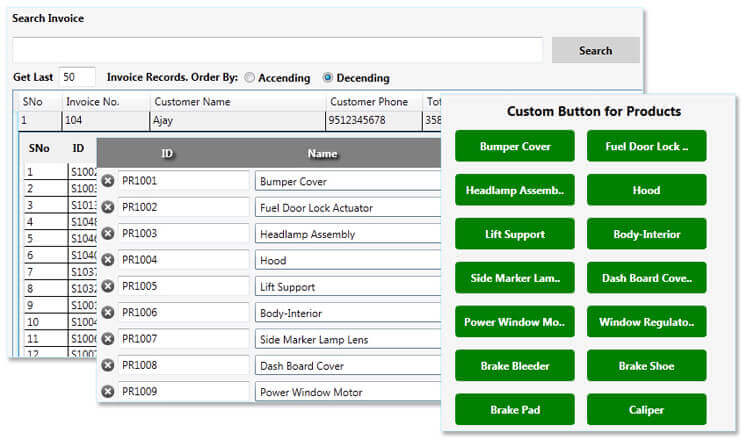Add Brake Pad using its green button
This screenshot has width=747, height=440.
514,410
